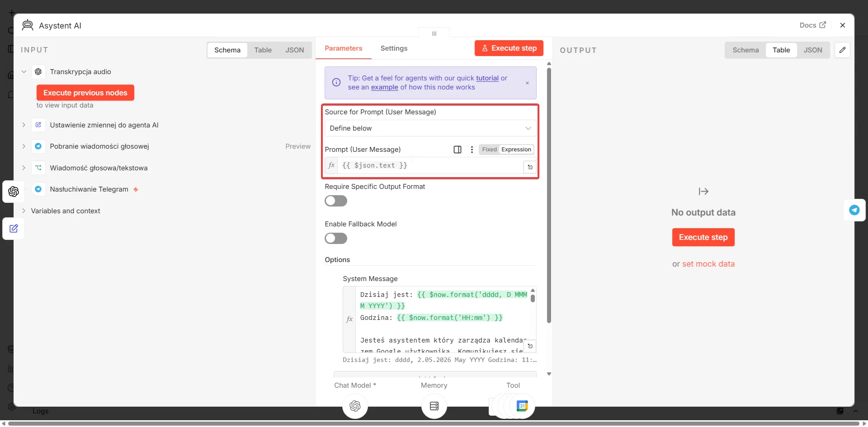868x427 pixels.
Task: Click the edit node icon on left edge
Action: pos(14,229)
